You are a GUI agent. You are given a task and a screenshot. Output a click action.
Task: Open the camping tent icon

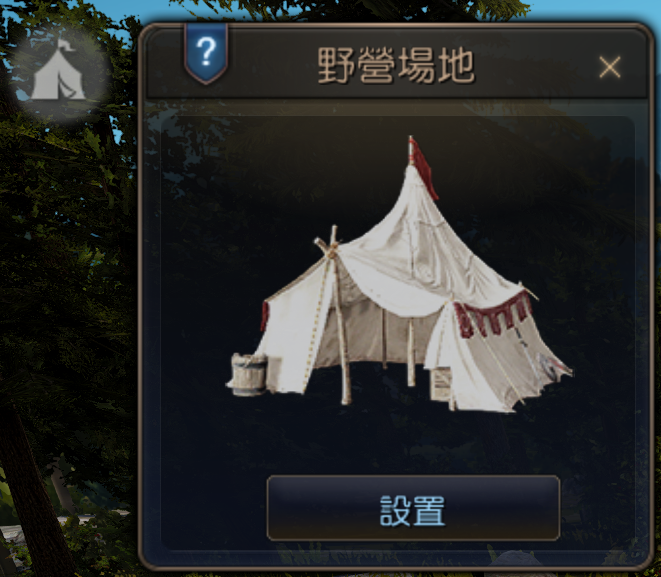point(58,72)
